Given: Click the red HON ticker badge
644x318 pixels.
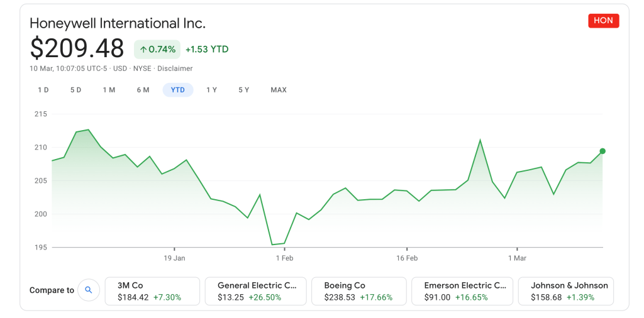Looking at the screenshot, I should [x=603, y=21].
